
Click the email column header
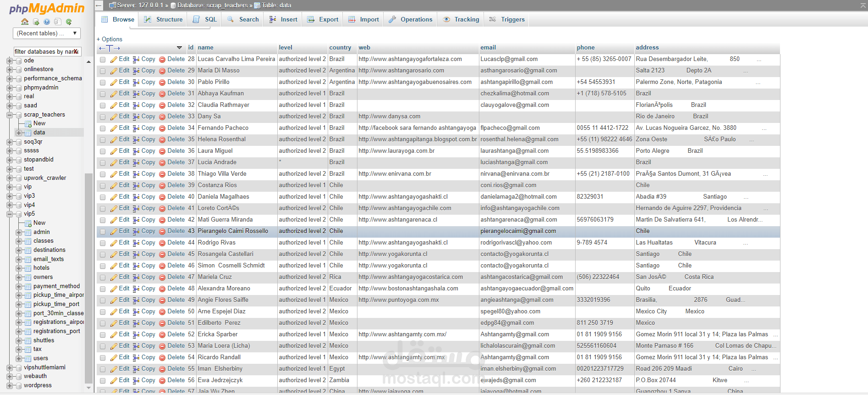(x=488, y=48)
